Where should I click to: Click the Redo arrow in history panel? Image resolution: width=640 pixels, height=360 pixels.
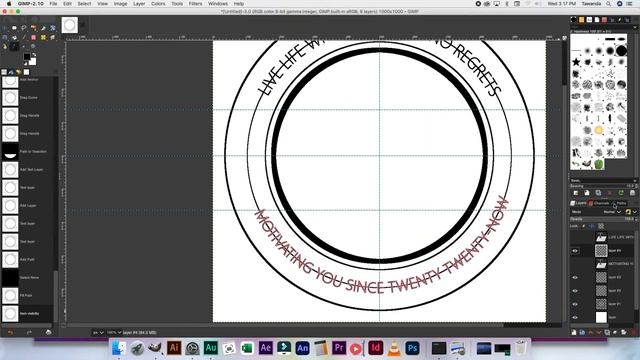[29, 332]
